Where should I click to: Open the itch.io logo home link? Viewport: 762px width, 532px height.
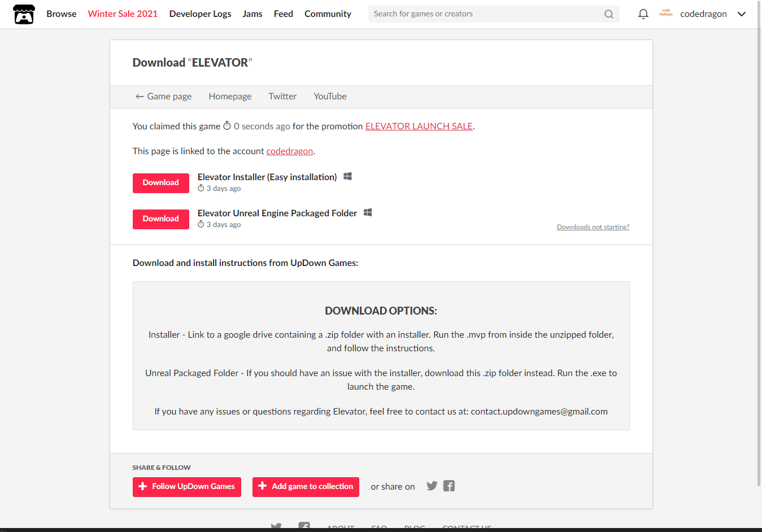(x=24, y=14)
